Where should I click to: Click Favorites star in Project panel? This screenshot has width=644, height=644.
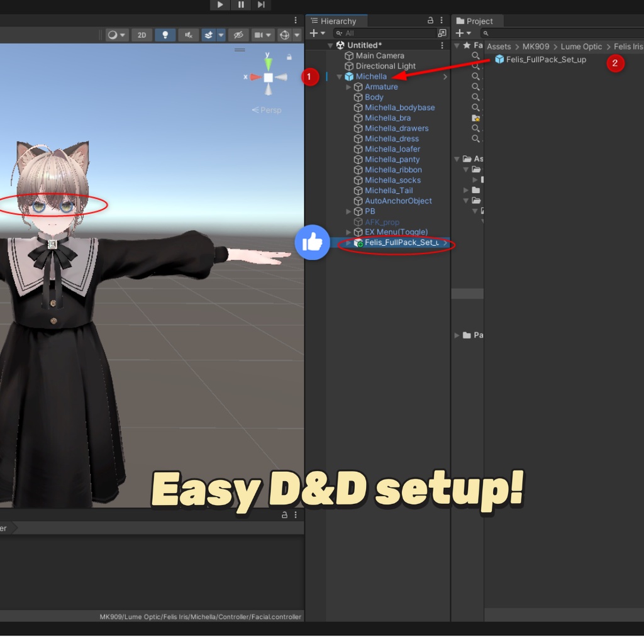pyautogui.click(x=467, y=45)
